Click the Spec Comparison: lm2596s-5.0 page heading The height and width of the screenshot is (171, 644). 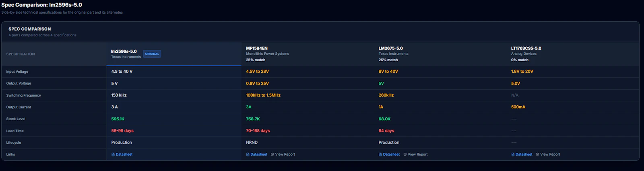[x=41, y=5]
